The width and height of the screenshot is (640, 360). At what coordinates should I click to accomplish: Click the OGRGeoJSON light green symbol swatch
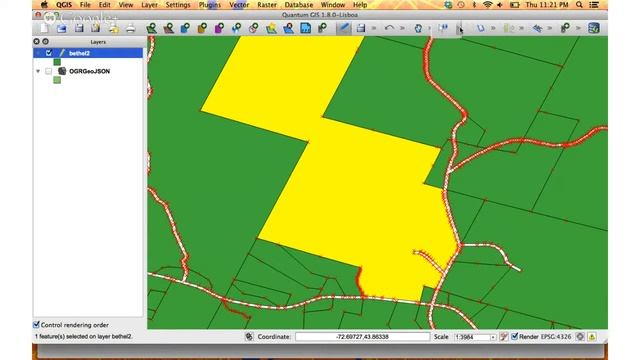pyautogui.click(x=57, y=80)
